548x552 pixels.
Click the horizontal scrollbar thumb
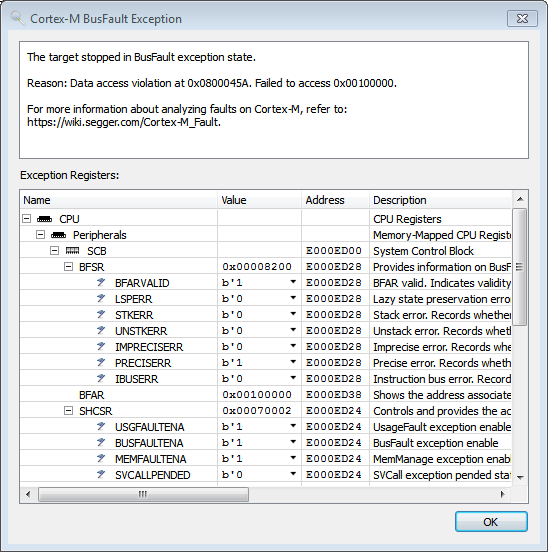coord(143,494)
